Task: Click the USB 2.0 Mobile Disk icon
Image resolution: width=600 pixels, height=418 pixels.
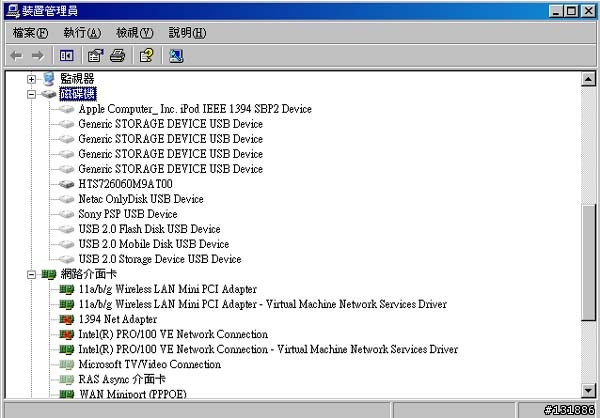Action: (x=66, y=244)
